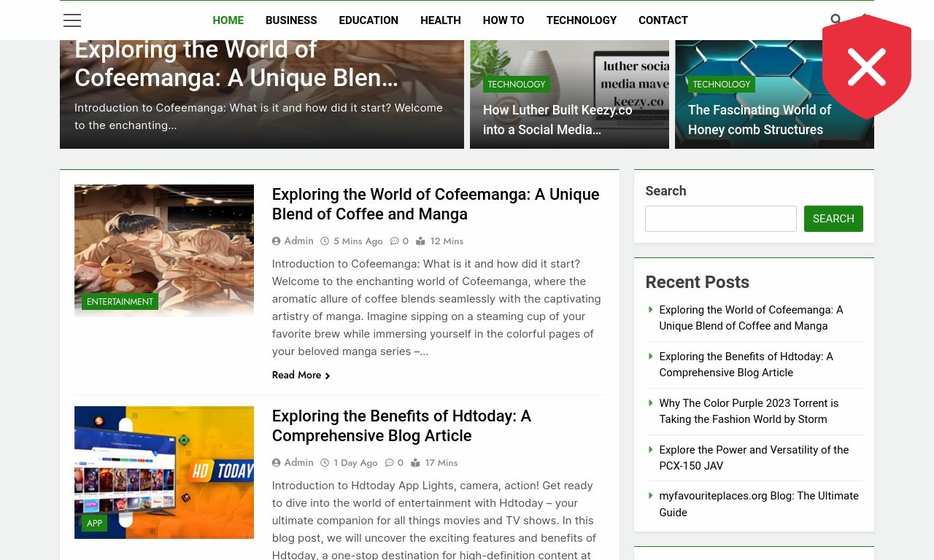
Task: Open Read More for Cofeemanga post
Action: click(x=301, y=375)
